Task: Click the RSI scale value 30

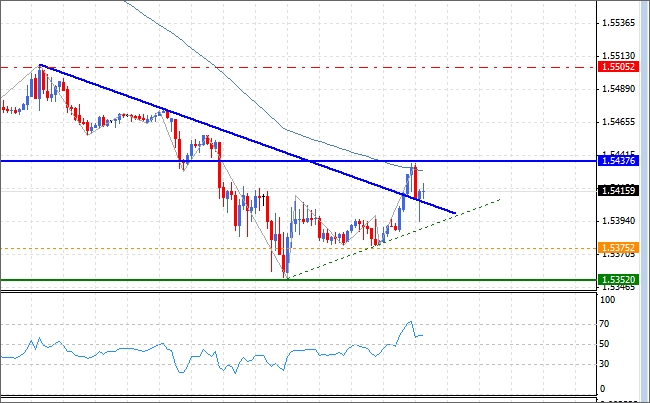Action: click(604, 364)
